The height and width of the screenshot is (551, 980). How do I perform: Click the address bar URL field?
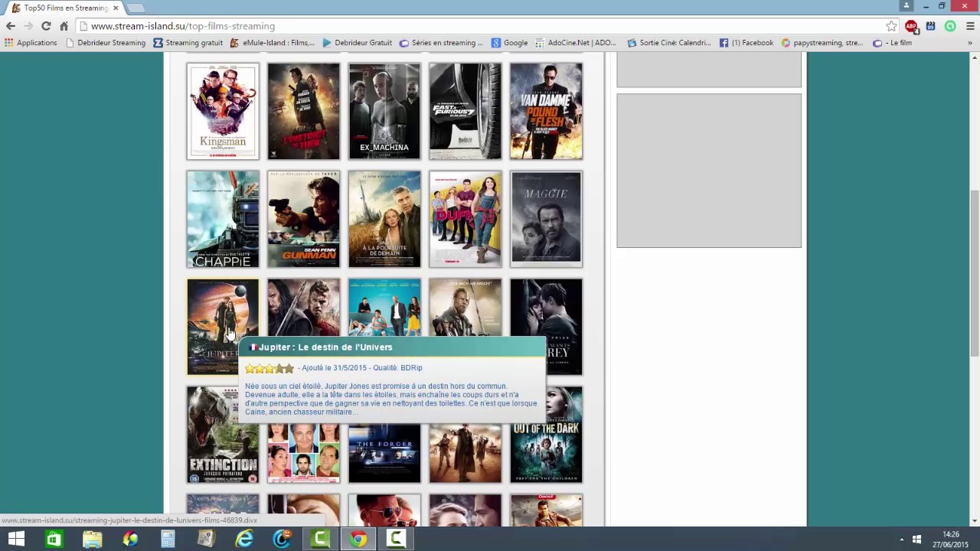pyautogui.click(x=482, y=26)
